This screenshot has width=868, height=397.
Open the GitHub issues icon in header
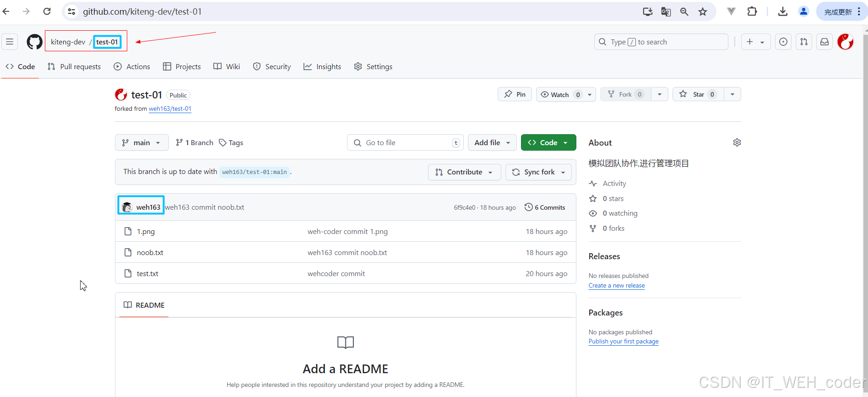coord(783,42)
